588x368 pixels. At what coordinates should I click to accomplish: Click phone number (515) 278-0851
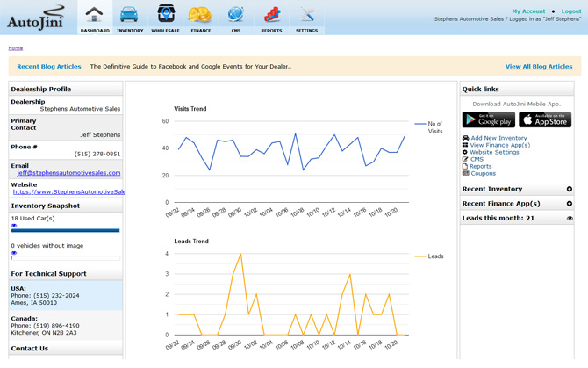(97, 154)
